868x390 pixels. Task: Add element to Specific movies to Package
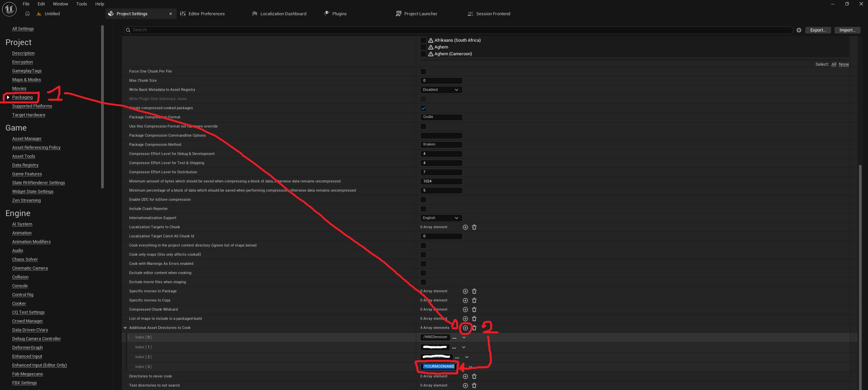[x=465, y=291]
